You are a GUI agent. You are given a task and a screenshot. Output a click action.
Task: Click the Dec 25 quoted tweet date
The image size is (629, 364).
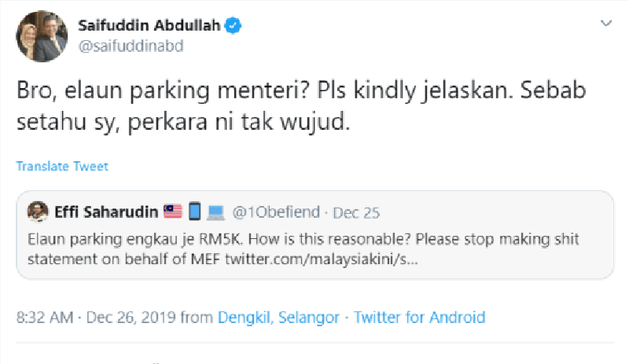[355, 211]
